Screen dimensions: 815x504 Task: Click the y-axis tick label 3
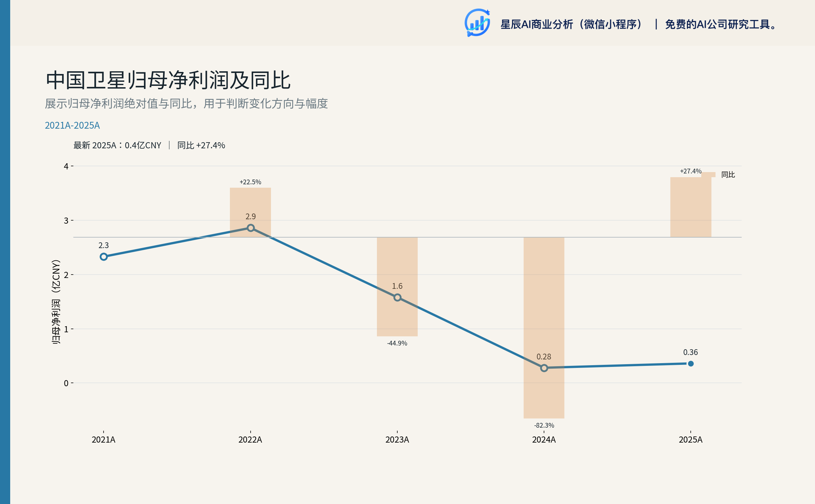(66, 221)
